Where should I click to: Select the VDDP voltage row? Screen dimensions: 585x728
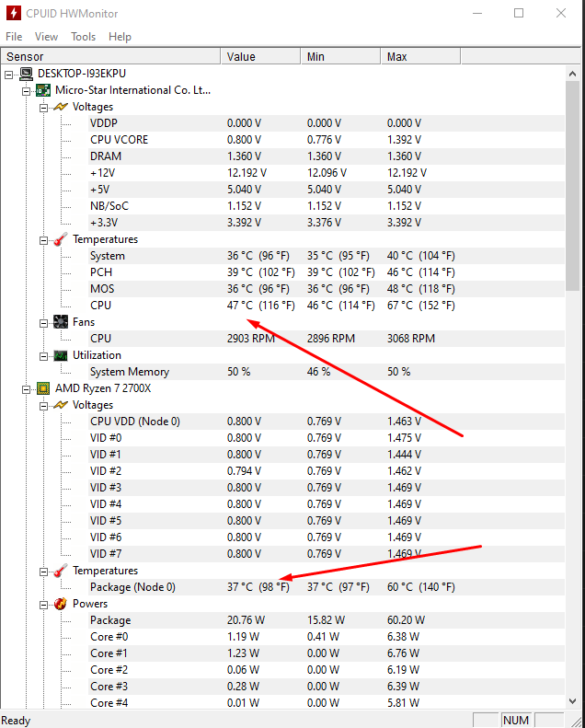point(327,123)
